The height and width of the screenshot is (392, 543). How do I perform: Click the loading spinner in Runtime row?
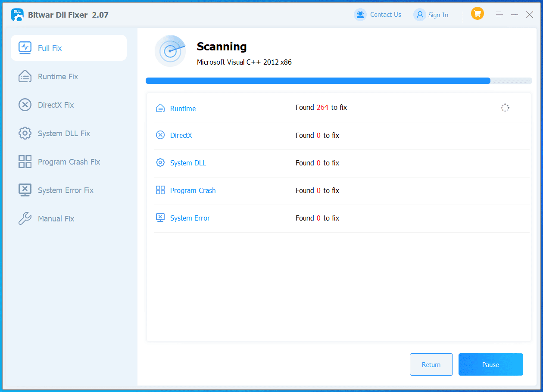505,108
